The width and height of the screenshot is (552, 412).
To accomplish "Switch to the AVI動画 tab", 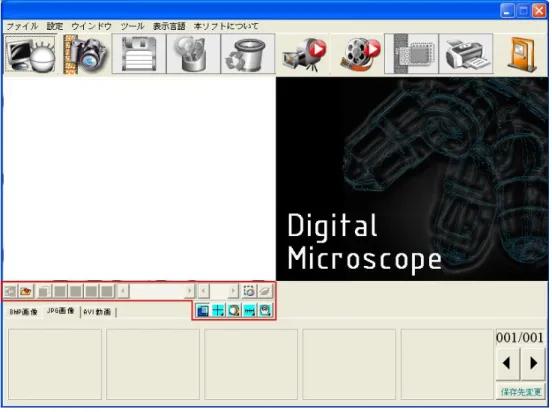I will (97, 312).
